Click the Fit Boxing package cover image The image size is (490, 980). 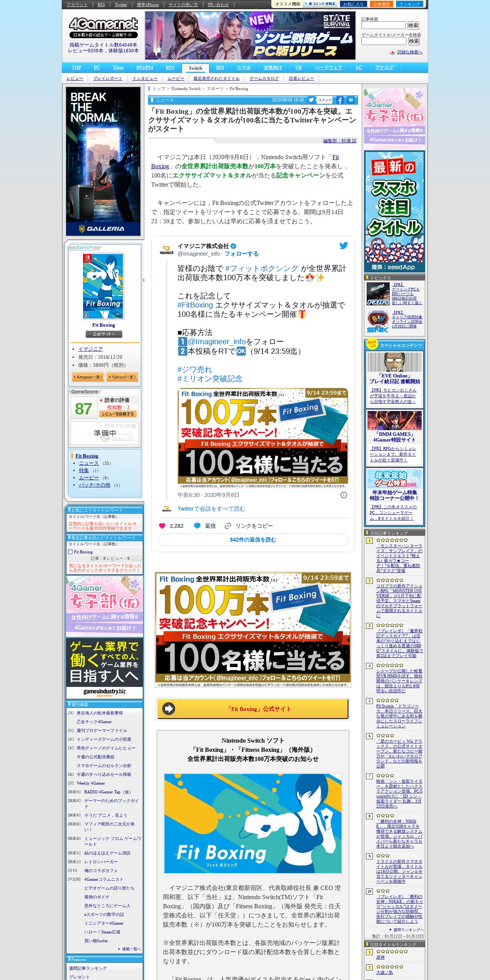(103, 286)
